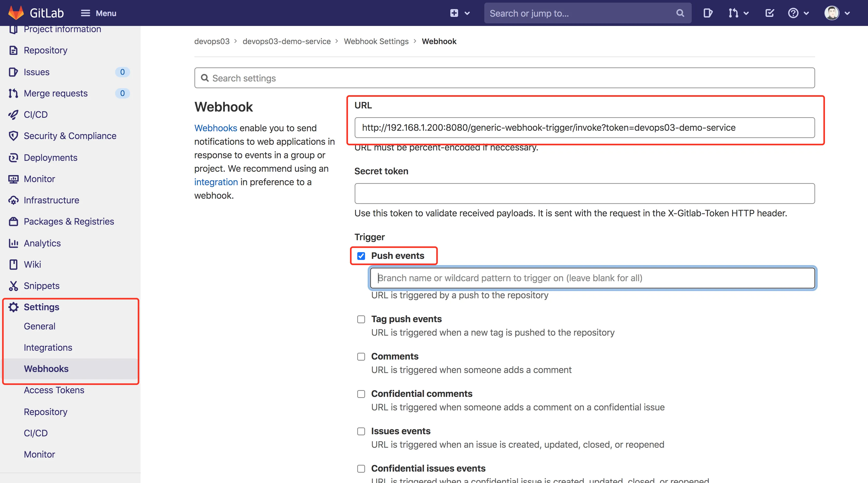Open CI/CD rocket icon in sidebar
Image resolution: width=868 pixels, height=483 pixels.
pyautogui.click(x=13, y=115)
